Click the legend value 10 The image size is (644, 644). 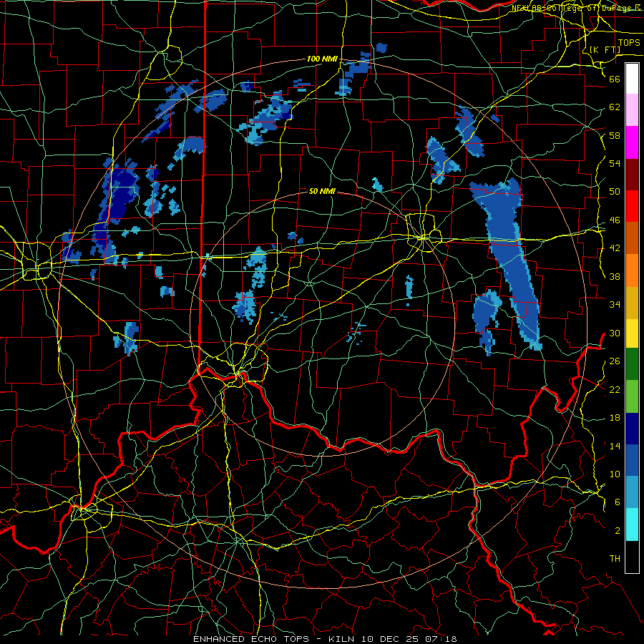615,474
